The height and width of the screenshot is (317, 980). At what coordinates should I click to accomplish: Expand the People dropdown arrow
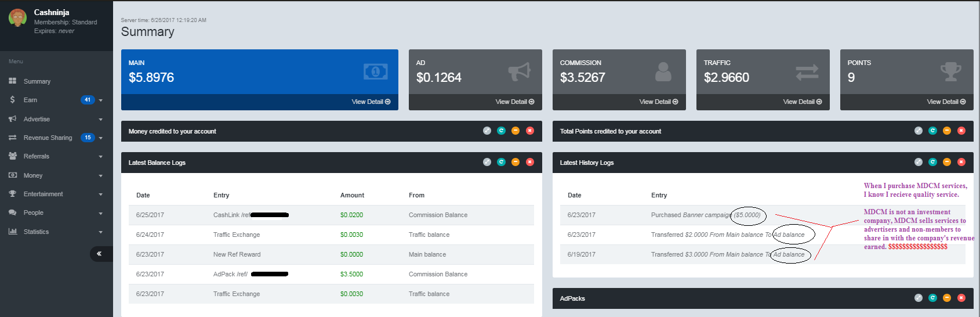101,214
